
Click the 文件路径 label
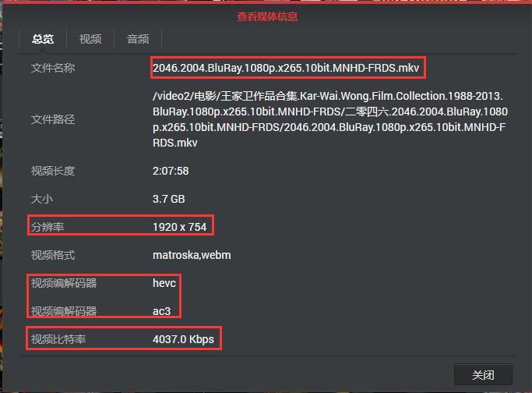53,119
